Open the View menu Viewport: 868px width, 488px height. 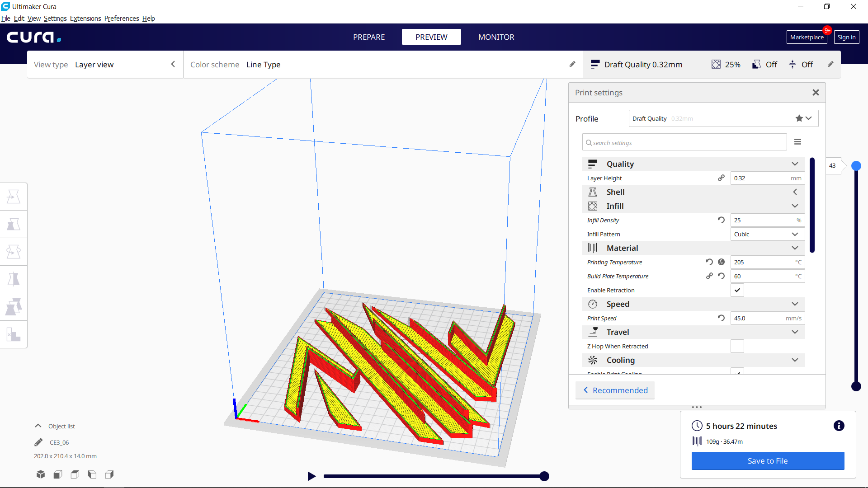tap(34, 19)
